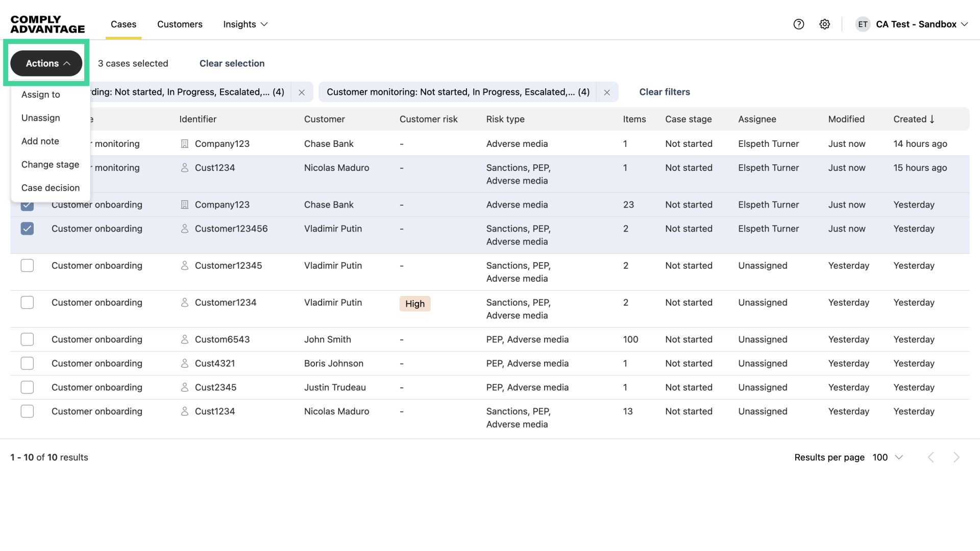Select the Customer12345 case checkbox

[27, 265]
